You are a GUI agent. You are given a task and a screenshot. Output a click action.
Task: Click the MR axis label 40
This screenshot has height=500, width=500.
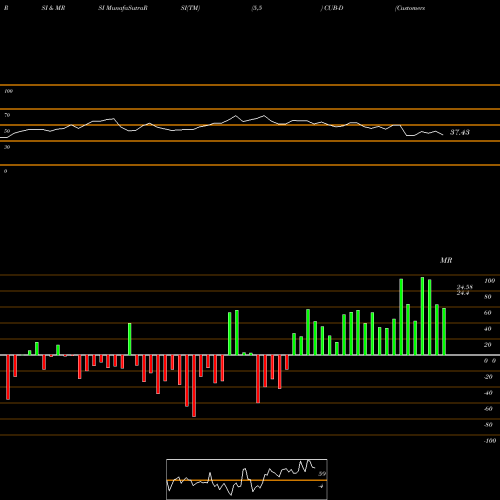[487, 329]
